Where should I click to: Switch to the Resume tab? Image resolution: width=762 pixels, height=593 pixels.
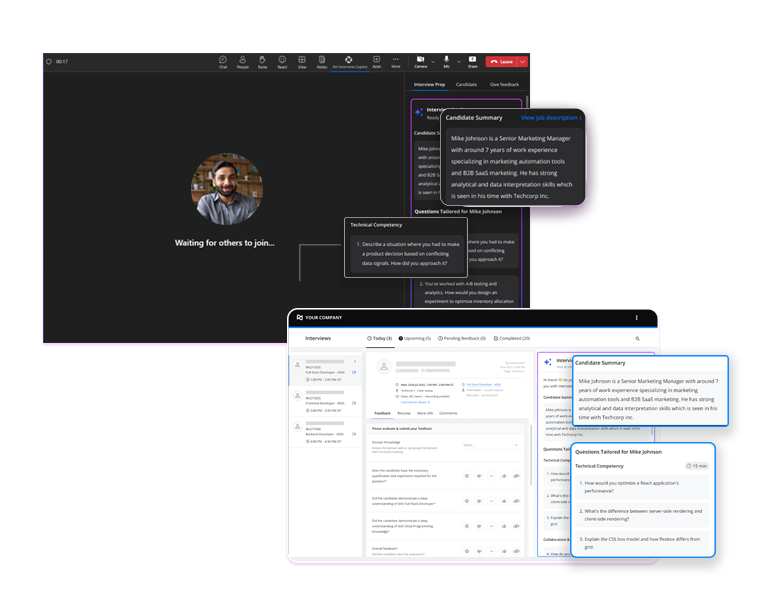coord(404,413)
